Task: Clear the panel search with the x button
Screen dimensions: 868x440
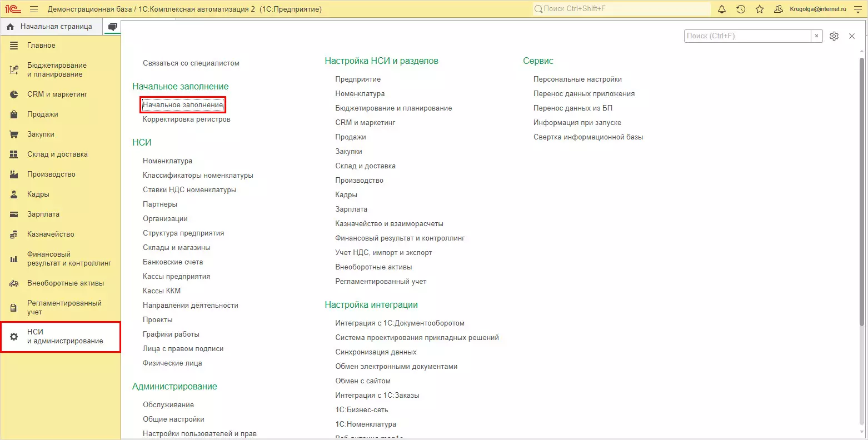Action: point(816,36)
